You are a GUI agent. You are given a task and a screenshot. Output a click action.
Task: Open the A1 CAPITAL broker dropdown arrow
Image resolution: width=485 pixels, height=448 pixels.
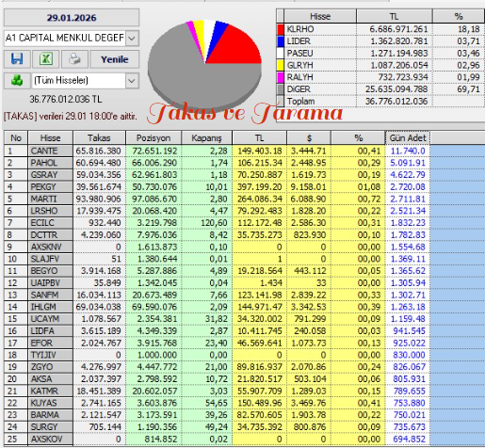[132, 39]
